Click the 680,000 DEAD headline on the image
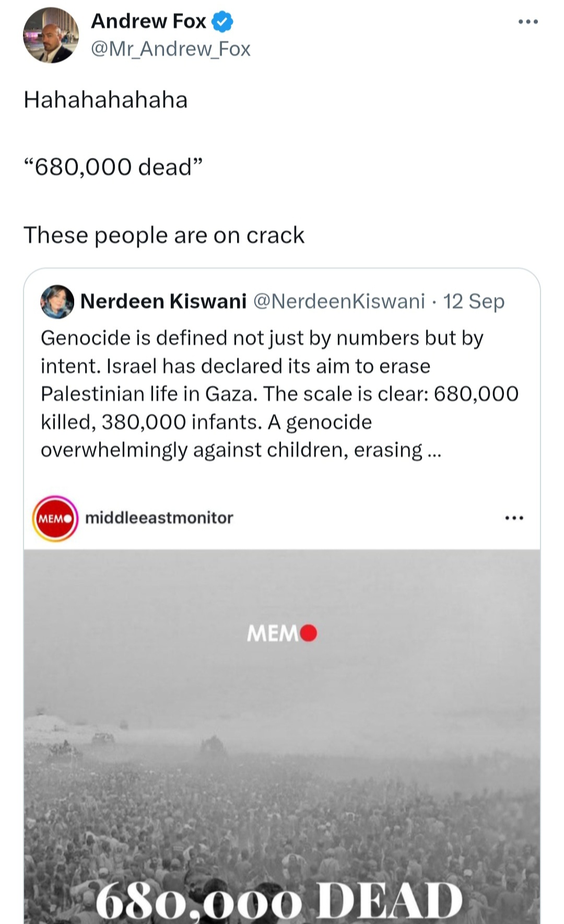Image resolution: width=564 pixels, height=924 pixels. [279, 900]
